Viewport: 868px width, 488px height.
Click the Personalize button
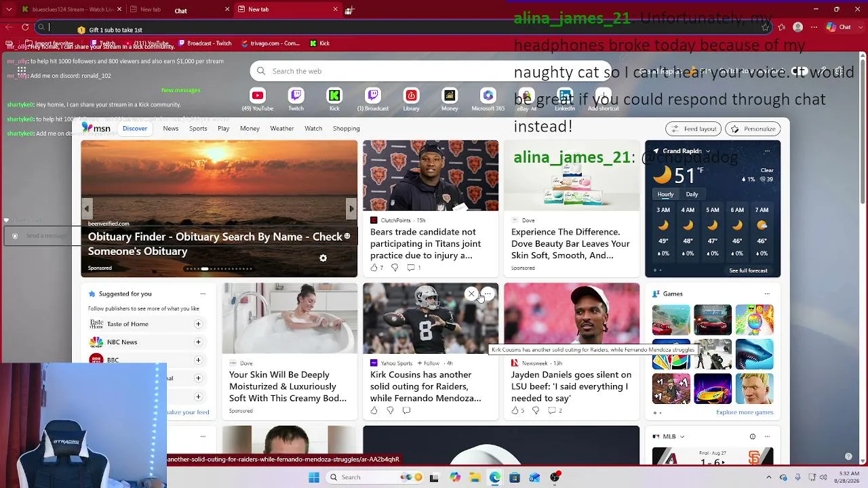(754, 129)
